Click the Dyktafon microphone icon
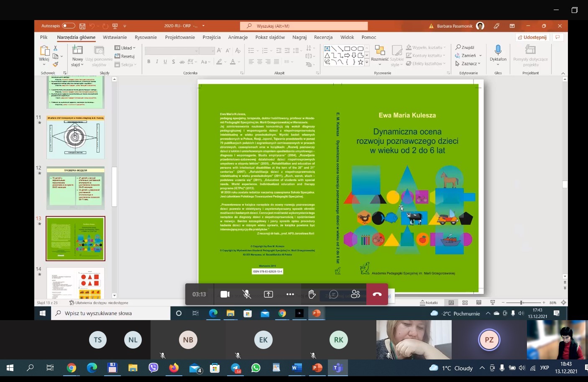The image size is (588, 382). [498, 51]
